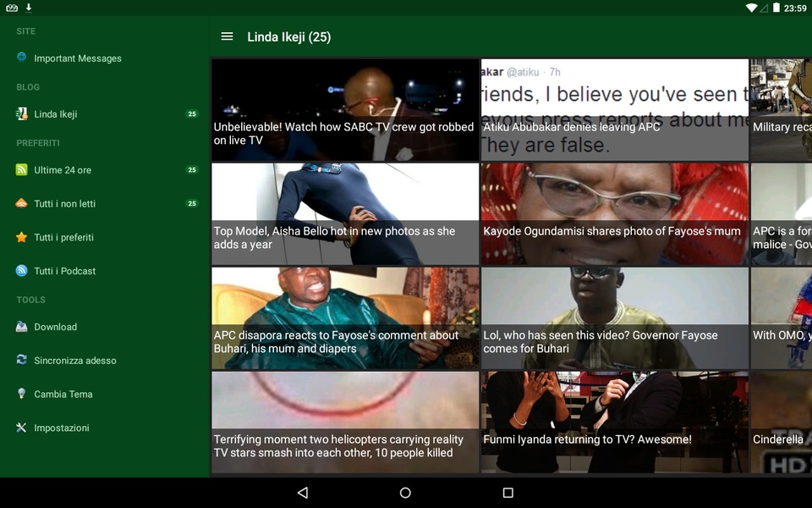Open Aisha Bello top model article
The width and height of the screenshot is (812, 508).
(x=345, y=213)
